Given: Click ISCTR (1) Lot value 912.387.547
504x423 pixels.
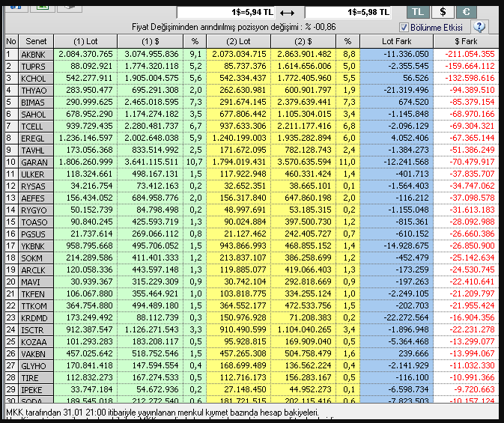Looking at the screenshot, I should 89,329.
